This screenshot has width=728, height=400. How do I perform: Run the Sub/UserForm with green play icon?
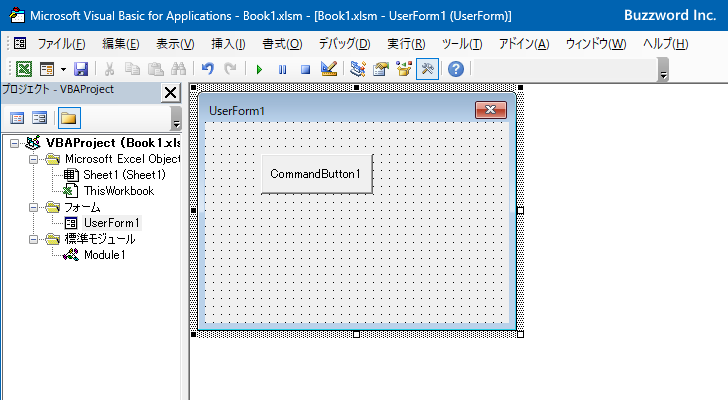coord(259,70)
